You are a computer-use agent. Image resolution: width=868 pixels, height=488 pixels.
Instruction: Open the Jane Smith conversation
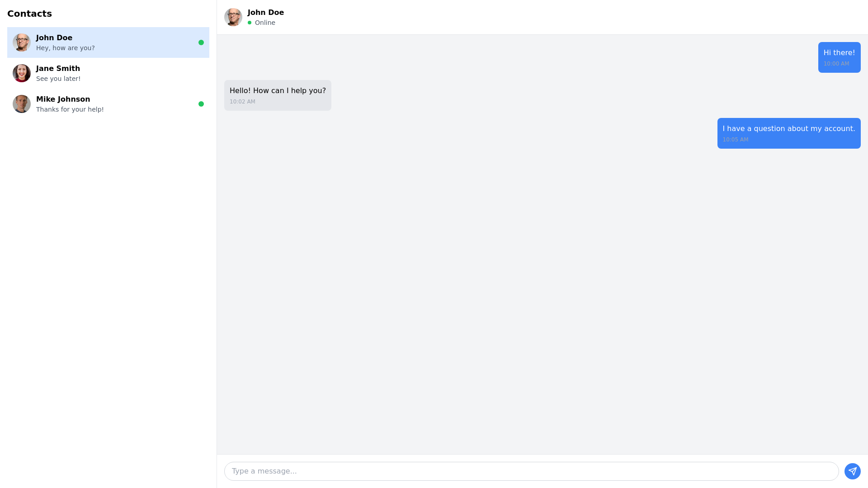[108, 73]
